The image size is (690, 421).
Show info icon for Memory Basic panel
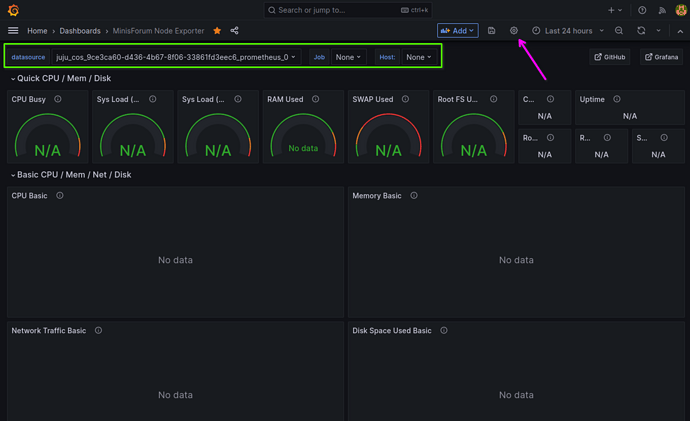[414, 195]
